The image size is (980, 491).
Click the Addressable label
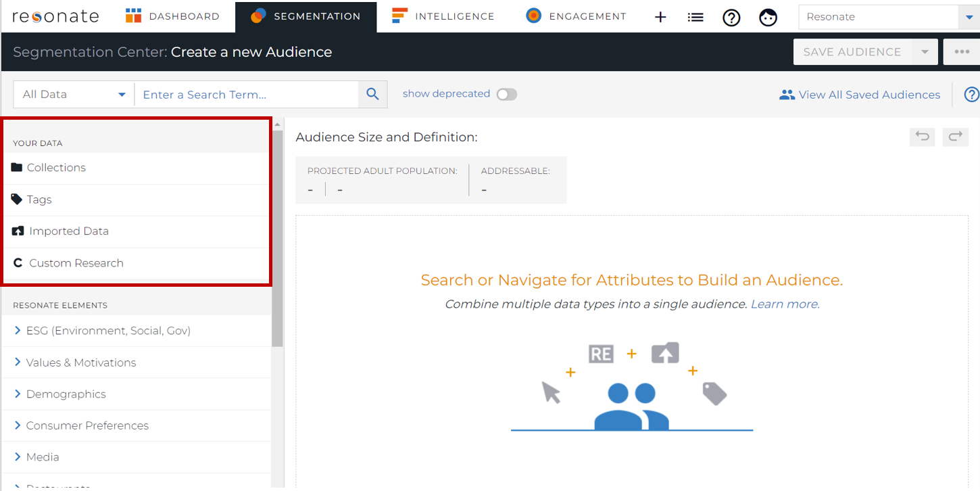point(516,171)
